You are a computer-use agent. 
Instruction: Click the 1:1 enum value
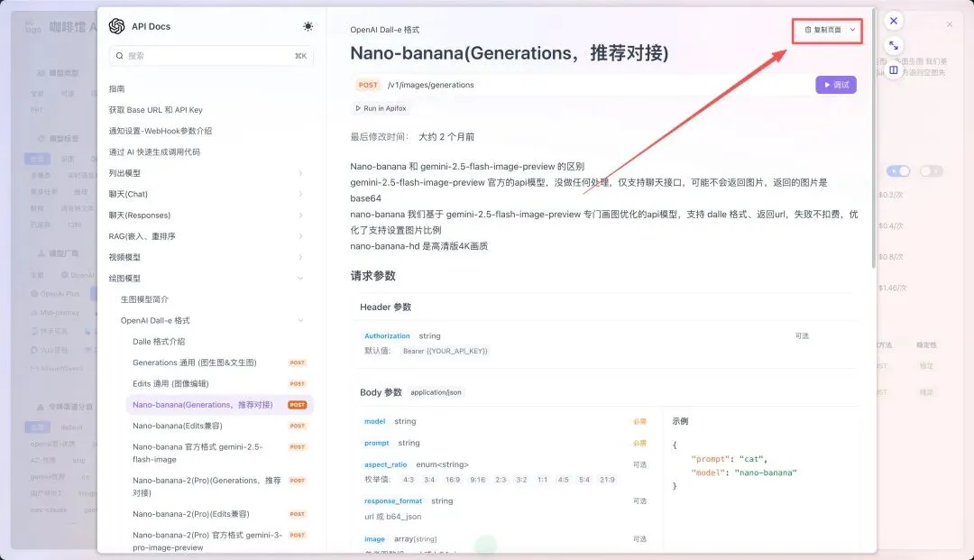point(542,480)
